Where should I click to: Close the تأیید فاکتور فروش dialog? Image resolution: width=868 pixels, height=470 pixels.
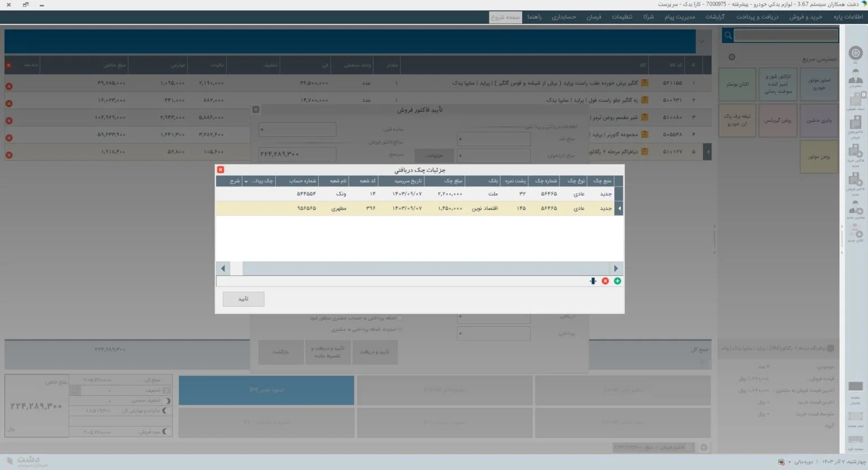pyautogui.click(x=255, y=110)
